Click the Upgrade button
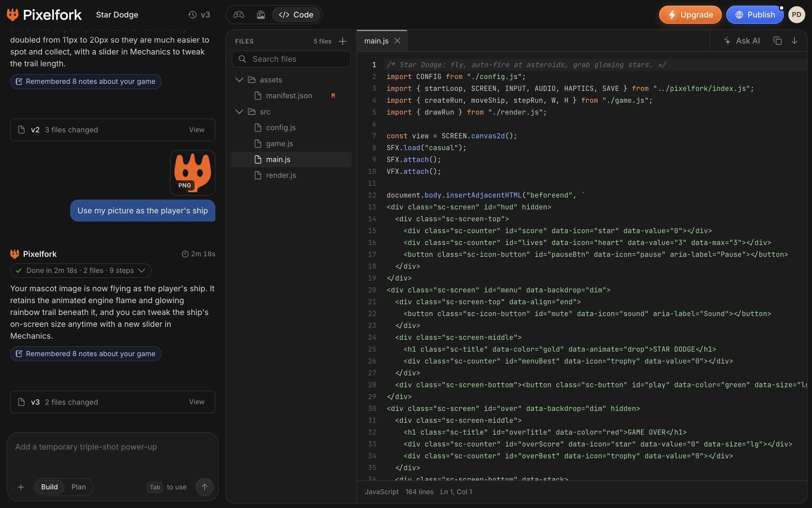The image size is (812, 508). pyautogui.click(x=690, y=15)
